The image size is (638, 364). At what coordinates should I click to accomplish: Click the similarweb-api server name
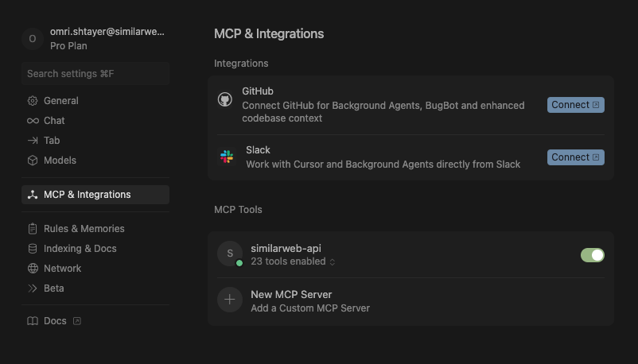coord(286,248)
